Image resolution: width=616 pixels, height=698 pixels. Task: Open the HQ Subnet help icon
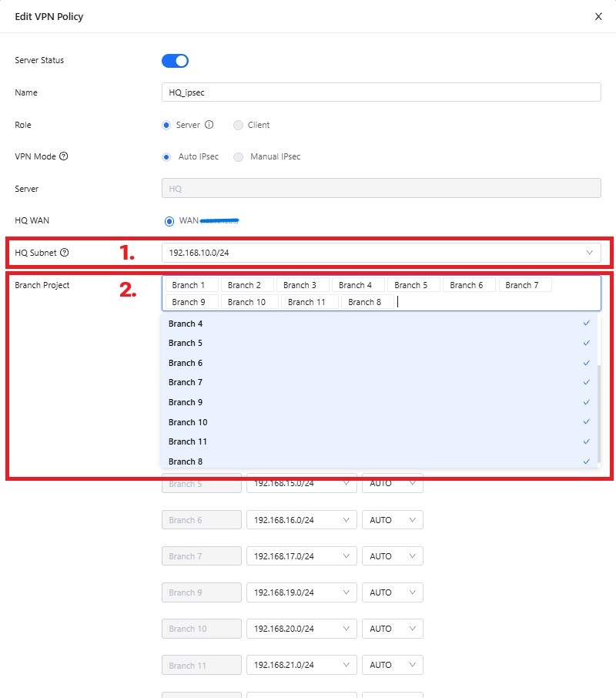click(65, 253)
